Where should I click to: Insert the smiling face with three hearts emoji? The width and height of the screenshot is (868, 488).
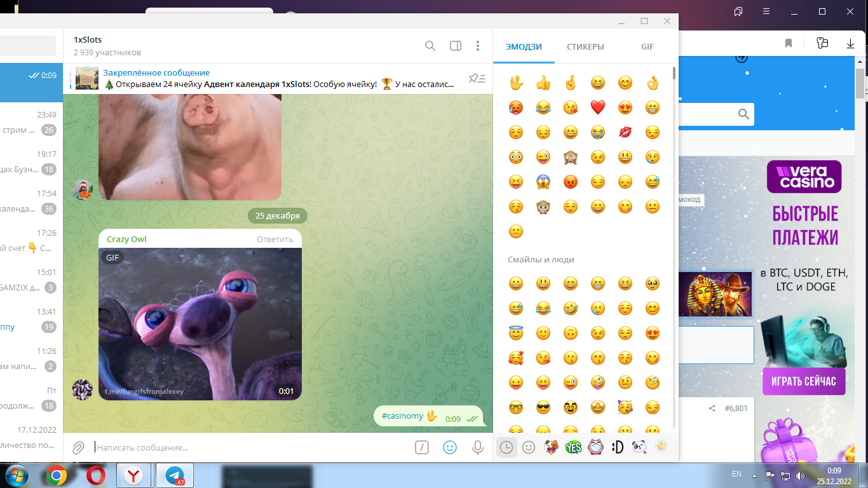(x=516, y=358)
